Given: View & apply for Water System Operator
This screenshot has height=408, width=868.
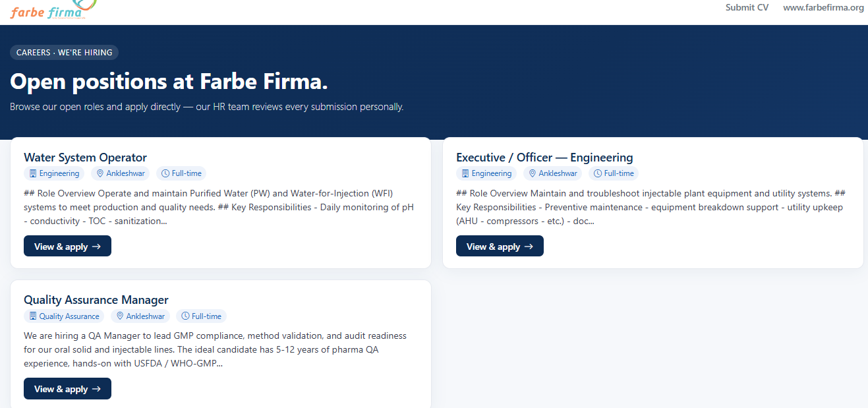Looking at the screenshot, I should [67, 246].
